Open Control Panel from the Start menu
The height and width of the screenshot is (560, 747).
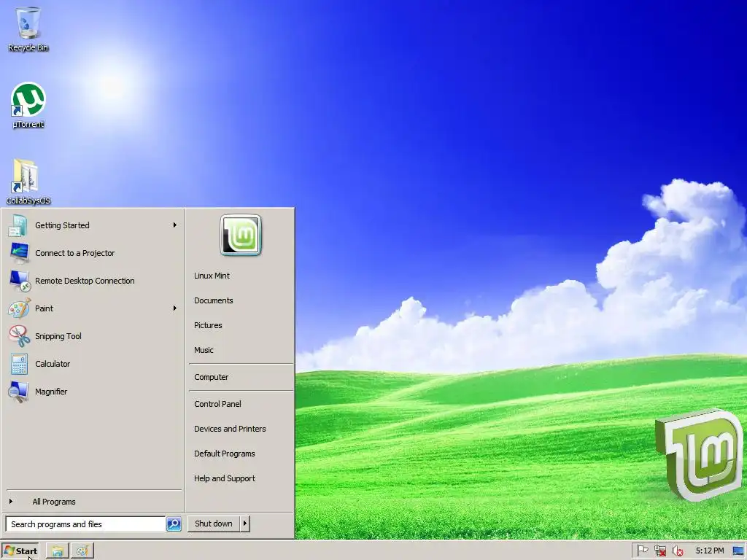217,404
